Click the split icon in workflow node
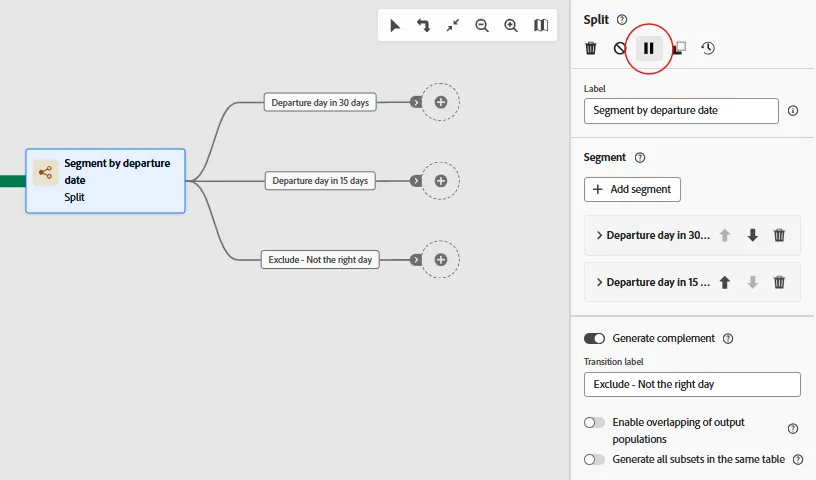The image size is (816, 480). (45, 172)
